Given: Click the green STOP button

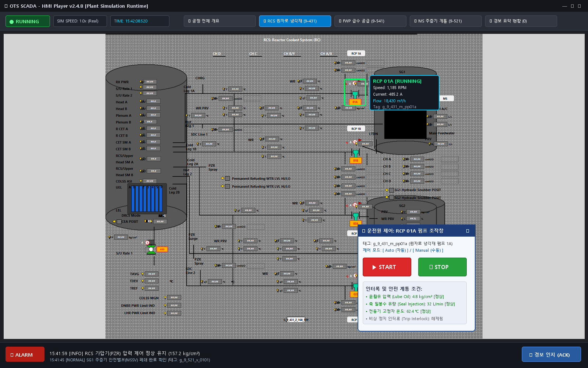Looking at the screenshot, I should point(442,267).
